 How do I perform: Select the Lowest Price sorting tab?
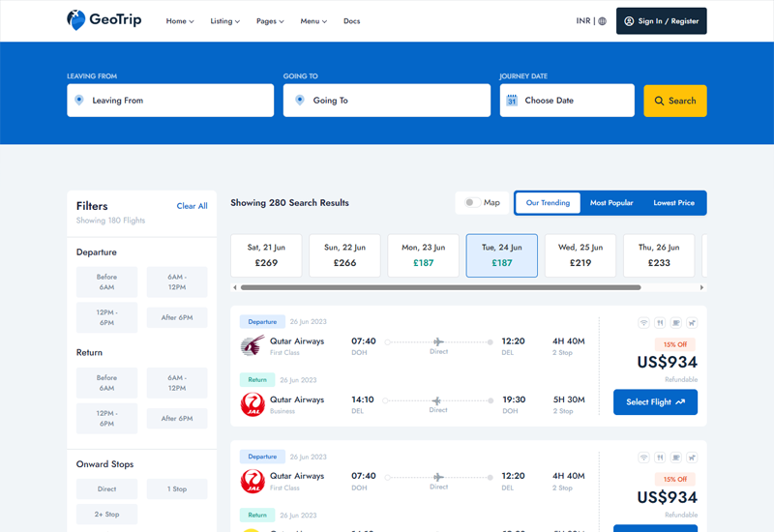pos(673,203)
